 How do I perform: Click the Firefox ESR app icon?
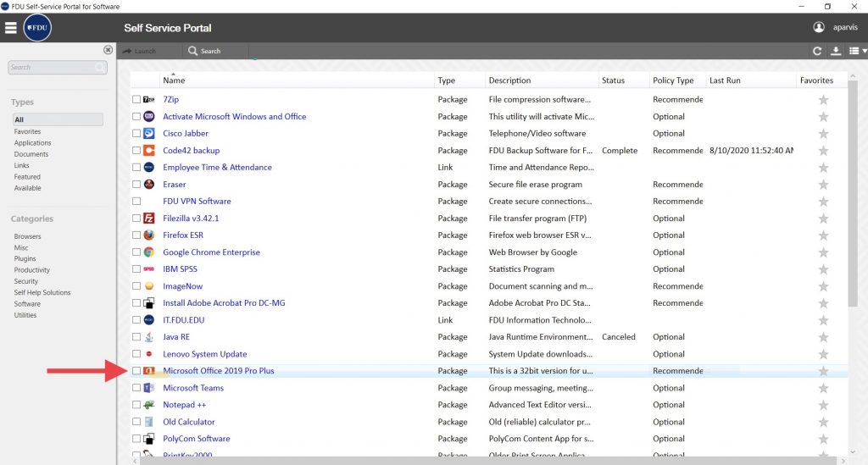(x=149, y=235)
